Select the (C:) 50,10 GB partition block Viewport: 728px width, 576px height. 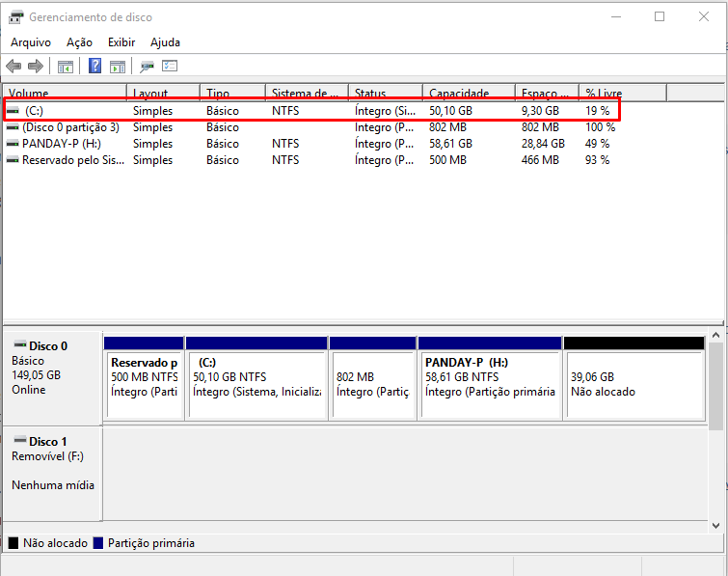pos(256,384)
